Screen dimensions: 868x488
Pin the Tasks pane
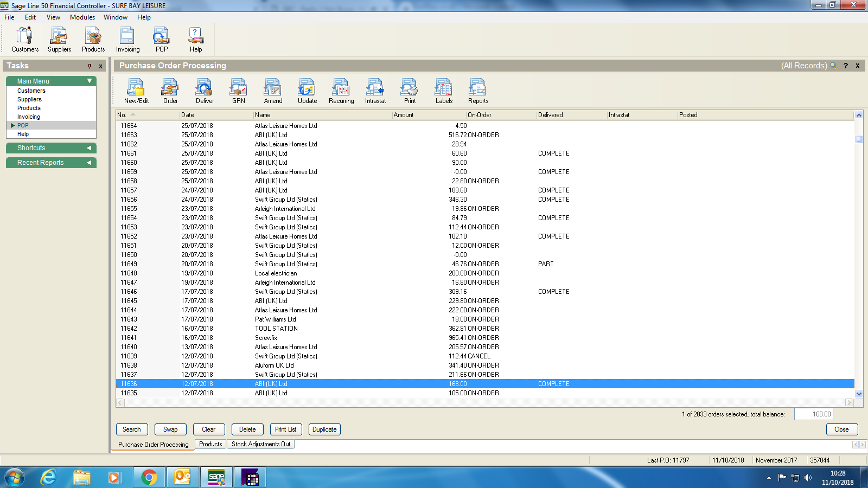tap(90, 66)
